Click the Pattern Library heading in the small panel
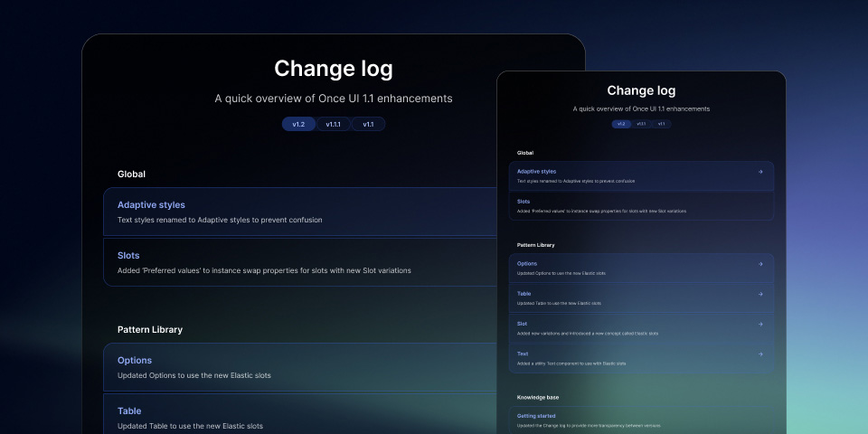 tap(536, 245)
